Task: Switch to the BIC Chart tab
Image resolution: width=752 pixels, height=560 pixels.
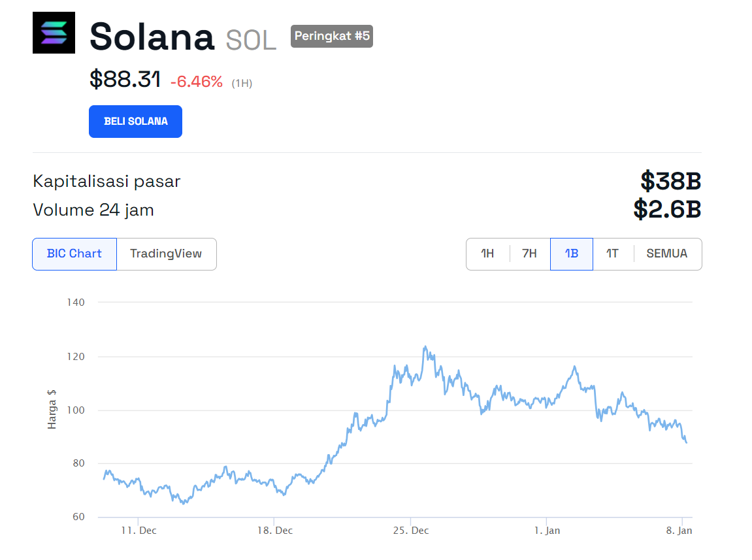Action: coord(74,254)
